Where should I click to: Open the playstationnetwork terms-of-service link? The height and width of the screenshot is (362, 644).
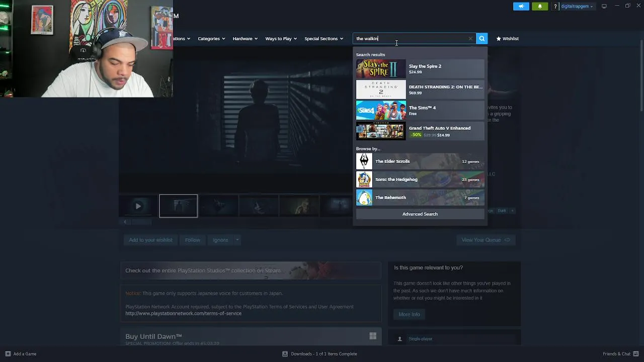[x=183, y=314]
